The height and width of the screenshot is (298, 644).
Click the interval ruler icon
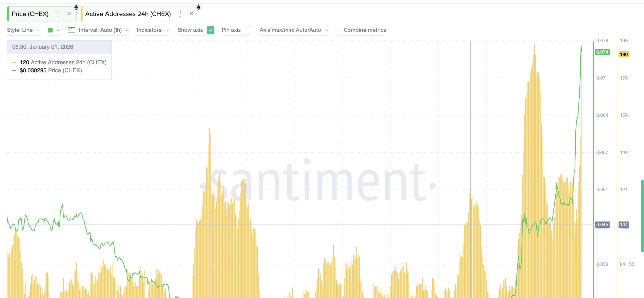pos(71,30)
